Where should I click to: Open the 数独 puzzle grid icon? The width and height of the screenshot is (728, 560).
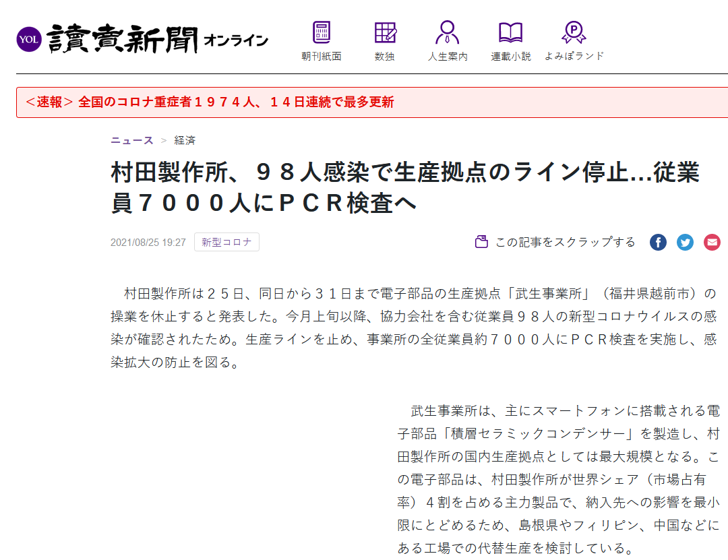385,32
